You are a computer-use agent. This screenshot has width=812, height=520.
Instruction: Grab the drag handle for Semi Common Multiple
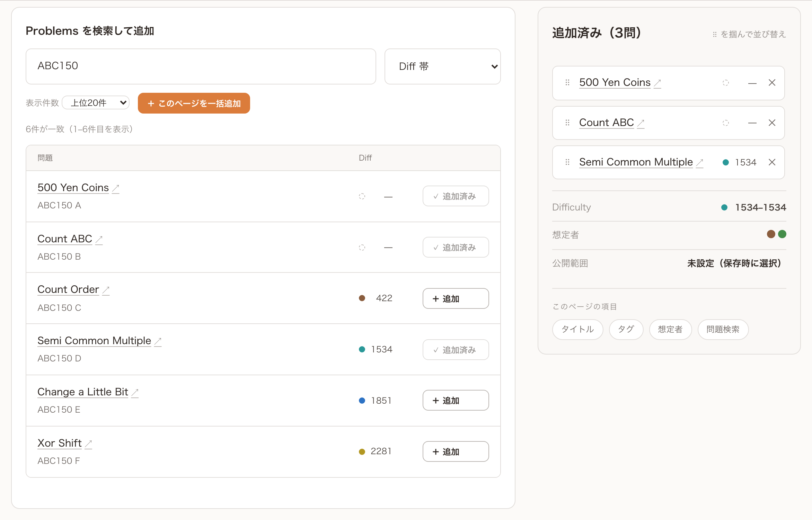tap(567, 162)
